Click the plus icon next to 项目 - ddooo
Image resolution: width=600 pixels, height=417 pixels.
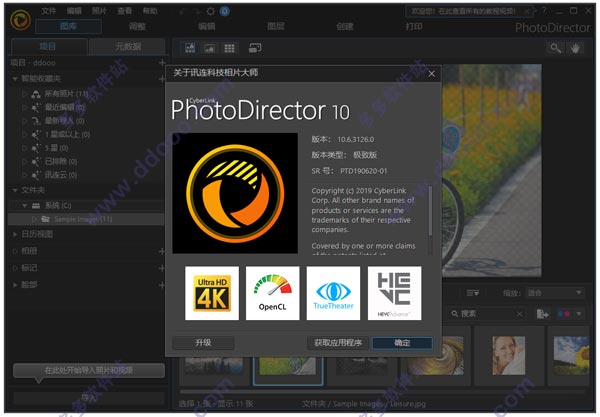[162, 62]
